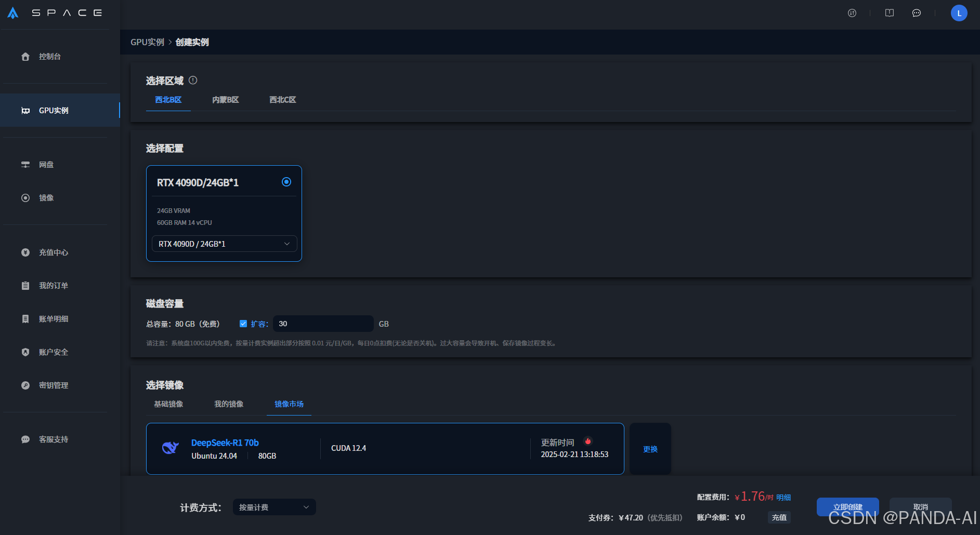Image resolution: width=980 pixels, height=535 pixels.
Task: Click the 充值中心 coin icon
Action: click(x=25, y=252)
